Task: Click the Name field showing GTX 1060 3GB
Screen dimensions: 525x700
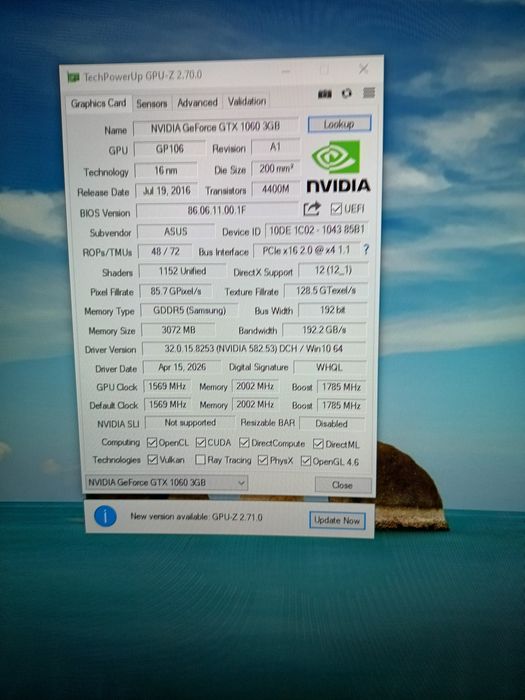Action: click(x=216, y=127)
